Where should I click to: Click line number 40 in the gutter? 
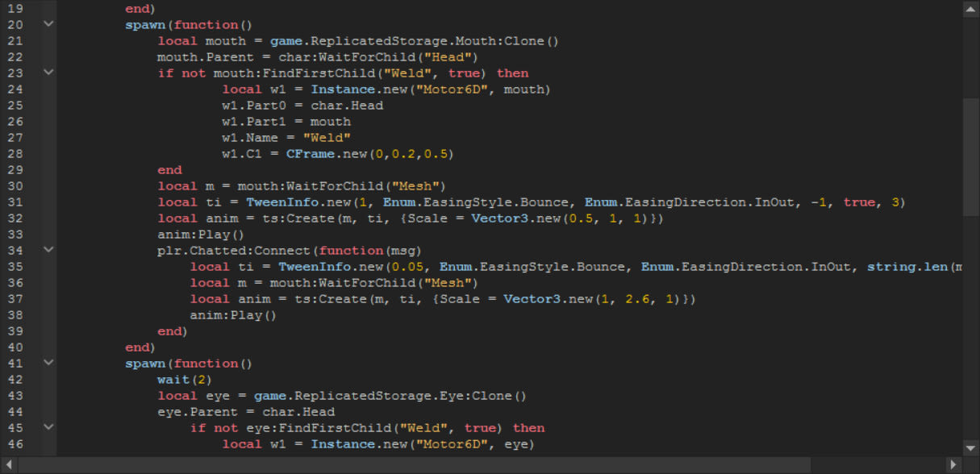[16, 347]
